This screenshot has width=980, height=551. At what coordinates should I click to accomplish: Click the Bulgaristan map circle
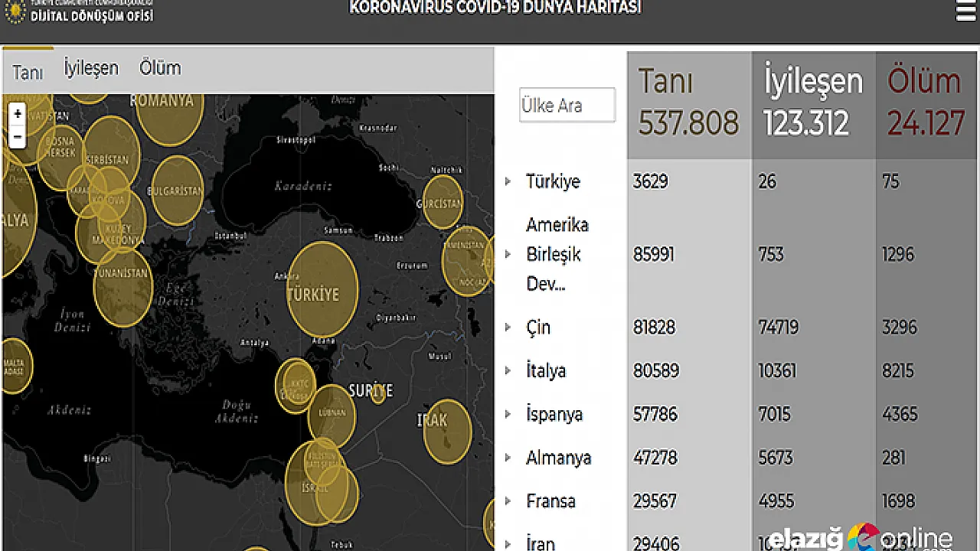tap(177, 191)
